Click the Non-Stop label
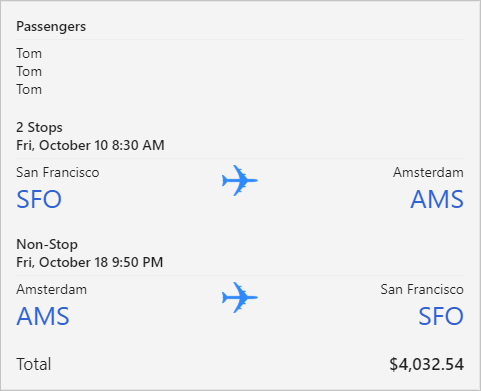This screenshot has height=391, width=481. (x=47, y=244)
